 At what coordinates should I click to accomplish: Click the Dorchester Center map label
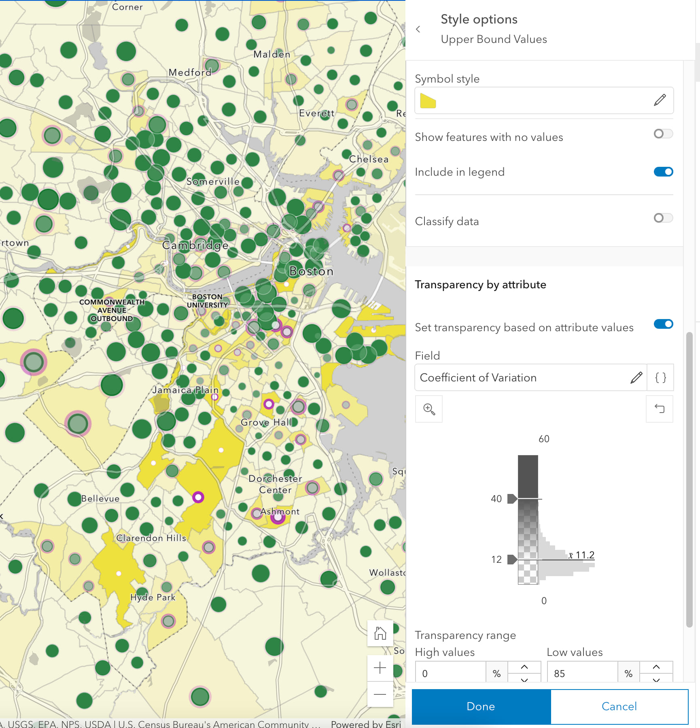[276, 484]
